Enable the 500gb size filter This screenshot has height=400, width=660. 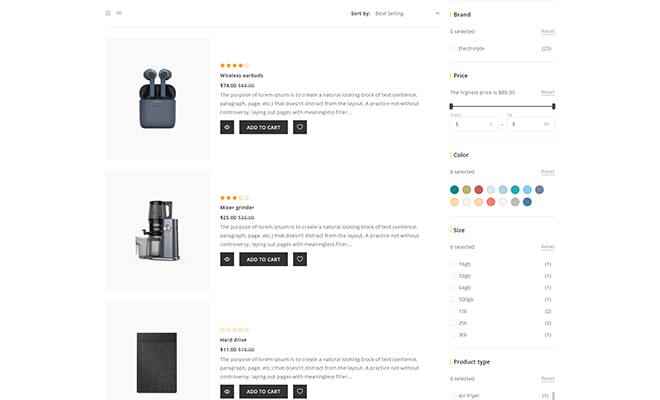tap(453, 299)
